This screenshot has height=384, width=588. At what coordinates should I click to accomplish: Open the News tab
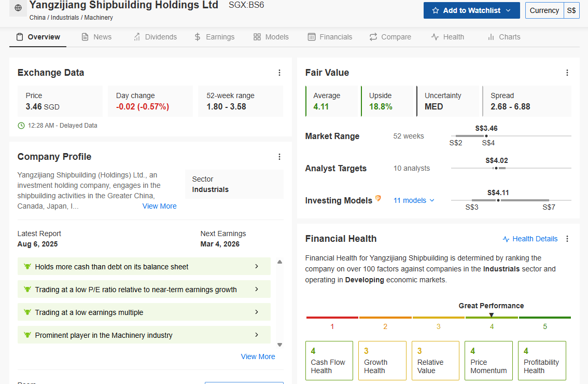(x=97, y=37)
